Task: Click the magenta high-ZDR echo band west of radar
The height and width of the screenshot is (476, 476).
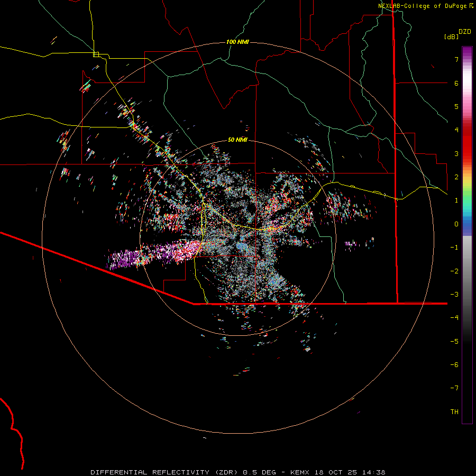Action: click(155, 253)
